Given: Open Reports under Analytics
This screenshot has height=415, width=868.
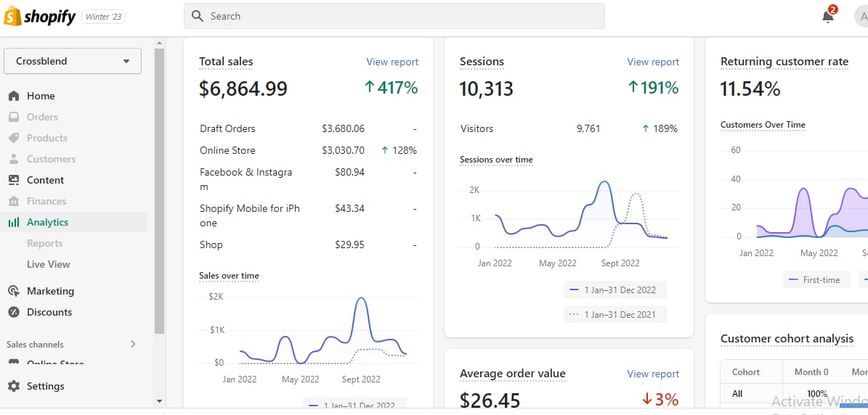Looking at the screenshot, I should pyautogui.click(x=45, y=243).
